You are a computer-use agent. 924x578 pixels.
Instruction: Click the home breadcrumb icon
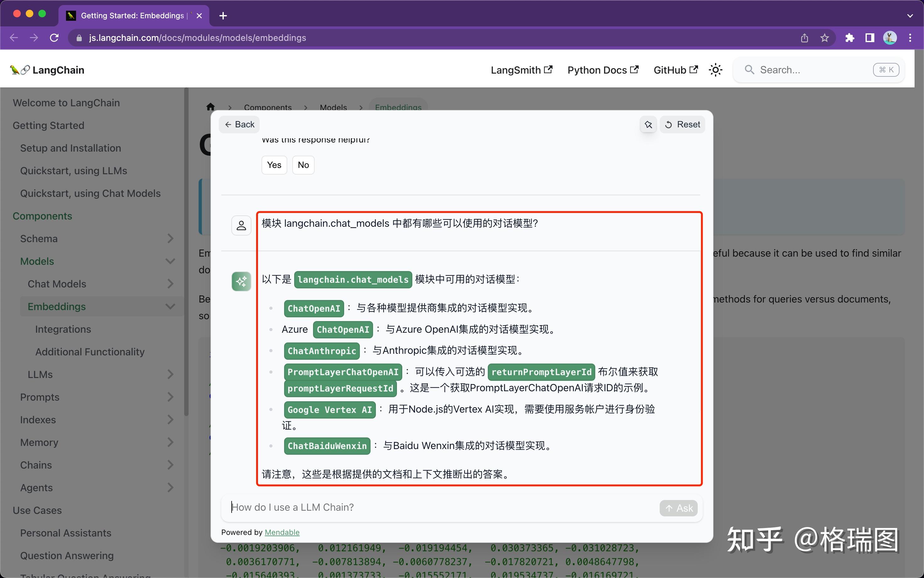[x=211, y=107]
